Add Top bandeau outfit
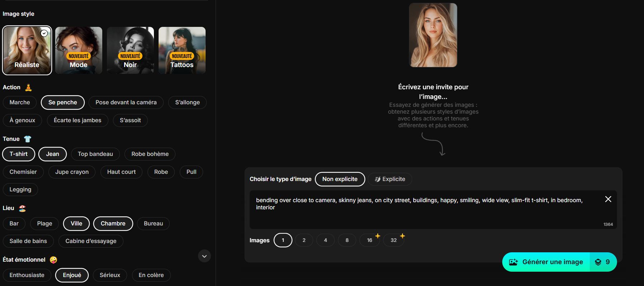Viewport: 644px width, 286px height. tap(95, 154)
